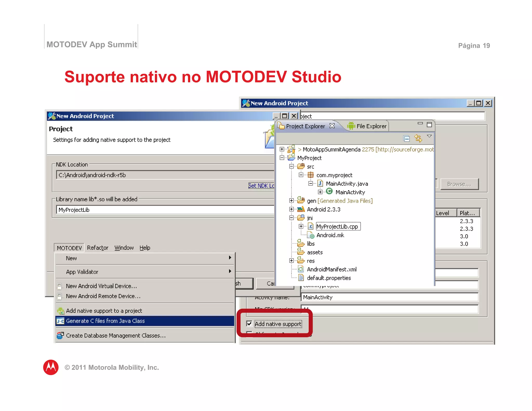
Task: Collapse the com.myproject package node
Action: click(x=301, y=175)
